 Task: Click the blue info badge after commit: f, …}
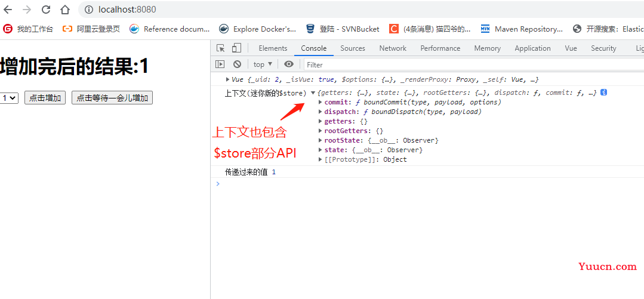(x=603, y=93)
